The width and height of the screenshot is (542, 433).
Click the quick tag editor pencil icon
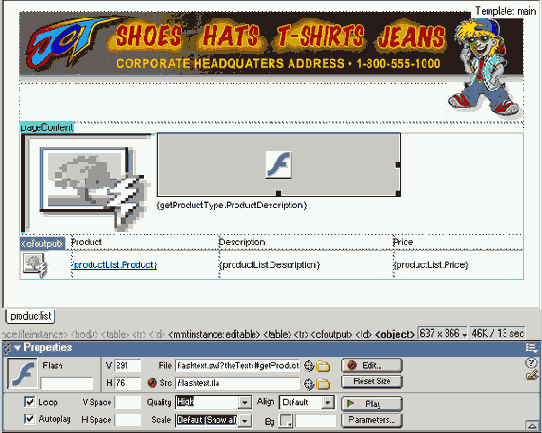click(x=532, y=375)
